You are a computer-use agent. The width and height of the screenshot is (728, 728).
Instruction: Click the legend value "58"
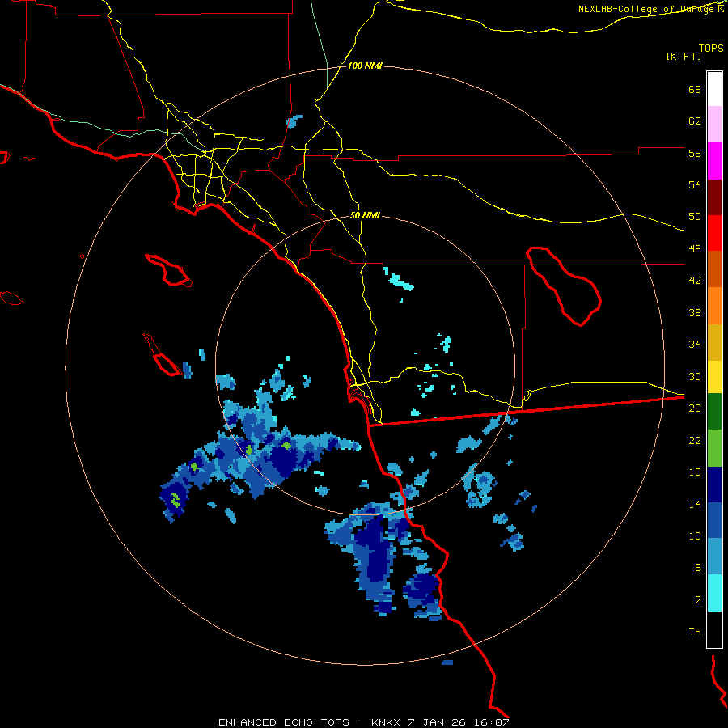[x=695, y=153]
